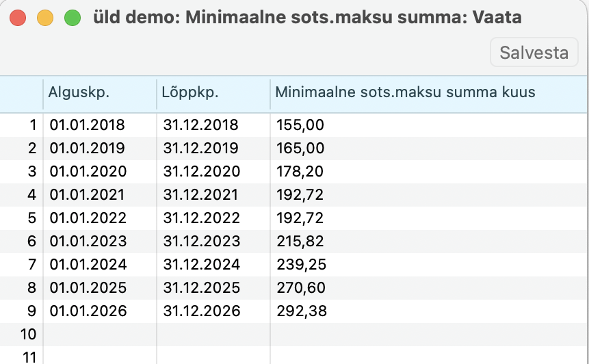Select the amount 215,82 cell
The height and width of the screenshot is (364, 589).
point(301,242)
